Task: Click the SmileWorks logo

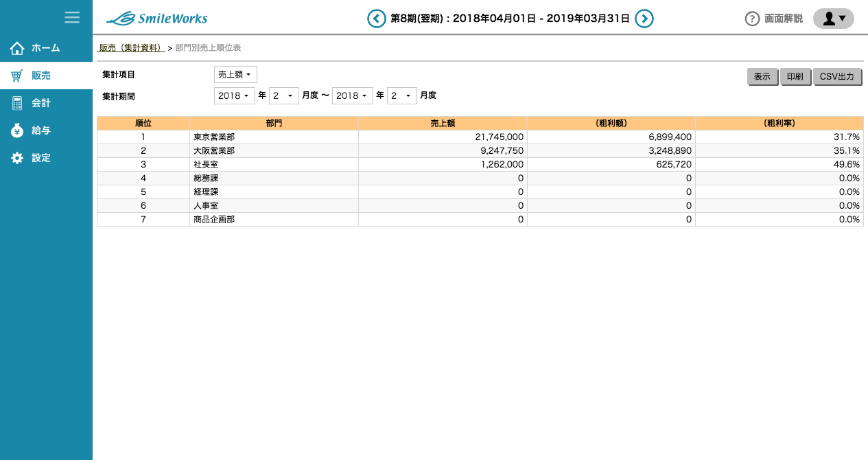Action: (x=157, y=19)
